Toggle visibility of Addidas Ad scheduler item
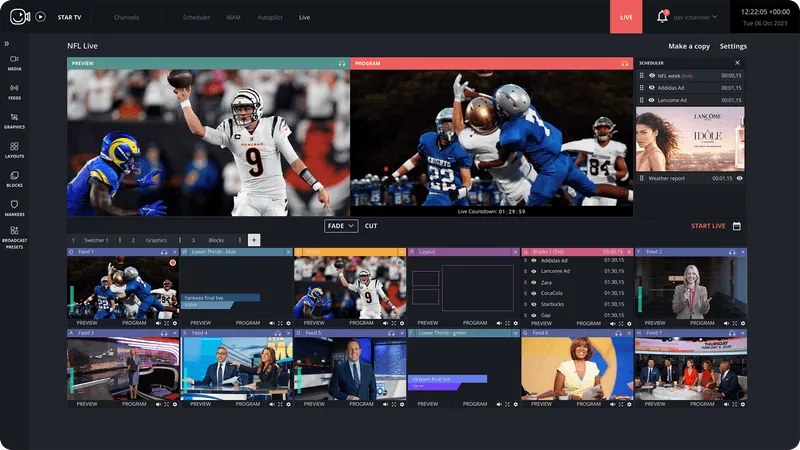This screenshot has height=450, width=800. coord(652,88)
